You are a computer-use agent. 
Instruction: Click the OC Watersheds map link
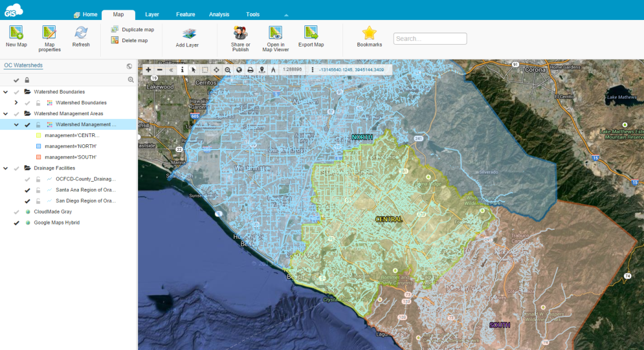(24, 65)
